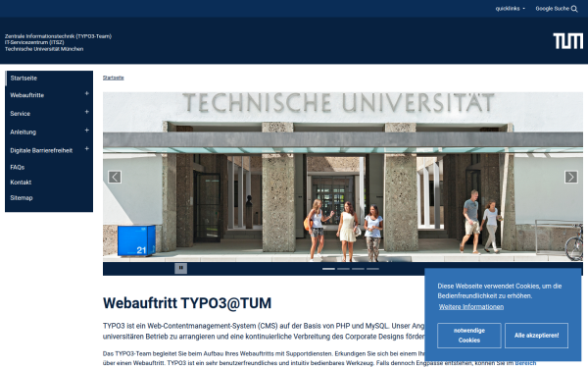Go to the Kontakt page
Screen dimensions: 588x368
coord(21,183)
